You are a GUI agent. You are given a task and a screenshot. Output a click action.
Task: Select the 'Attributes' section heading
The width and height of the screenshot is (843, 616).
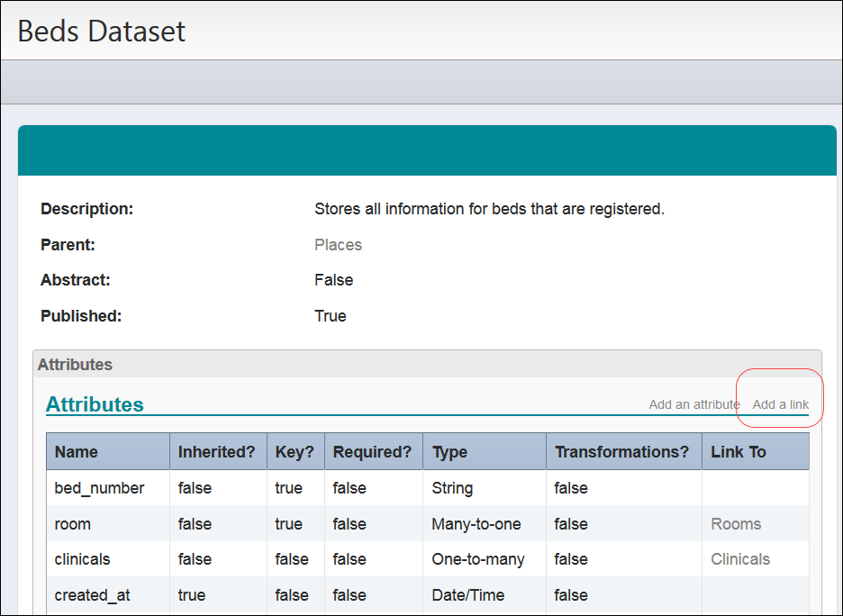coord(94,403)
